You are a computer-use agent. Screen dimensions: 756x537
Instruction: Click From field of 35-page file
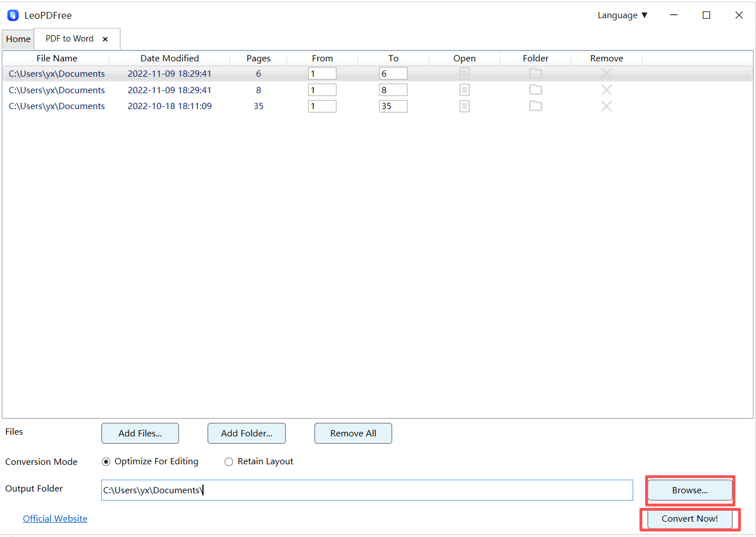322,106
